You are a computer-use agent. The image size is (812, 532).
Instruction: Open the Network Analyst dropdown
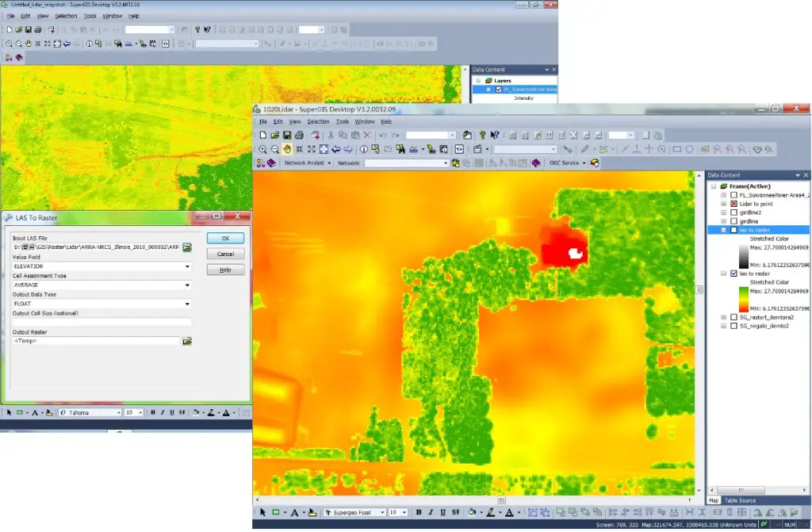(x=308, y=163)
